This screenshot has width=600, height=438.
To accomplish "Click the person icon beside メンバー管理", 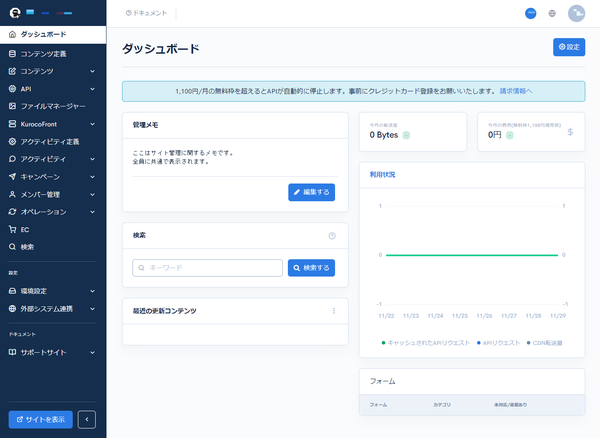I will click(x=12, y=194).
